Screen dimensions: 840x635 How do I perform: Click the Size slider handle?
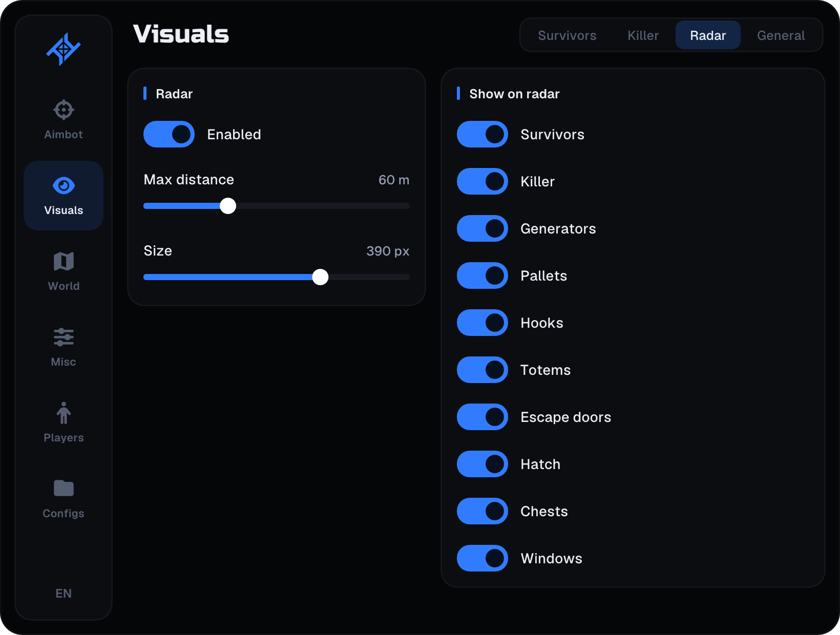(320, 277)
